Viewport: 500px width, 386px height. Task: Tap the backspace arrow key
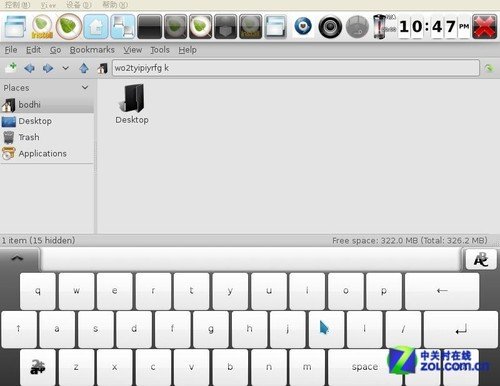[442, 291]
